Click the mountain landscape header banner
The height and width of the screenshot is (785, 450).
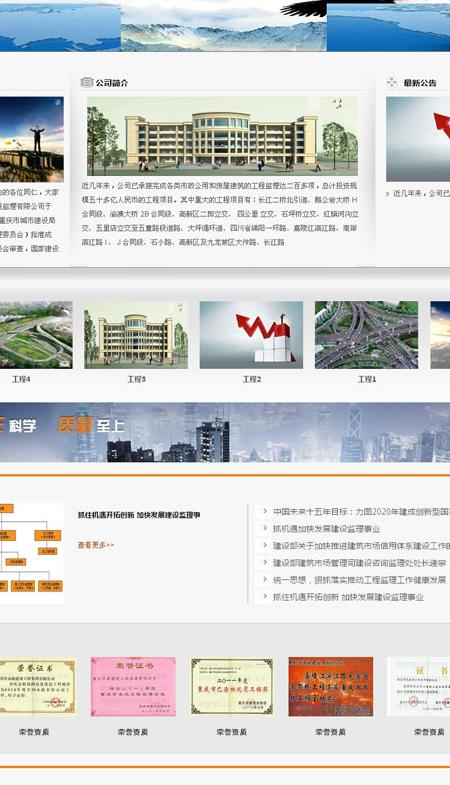[224, 26]
